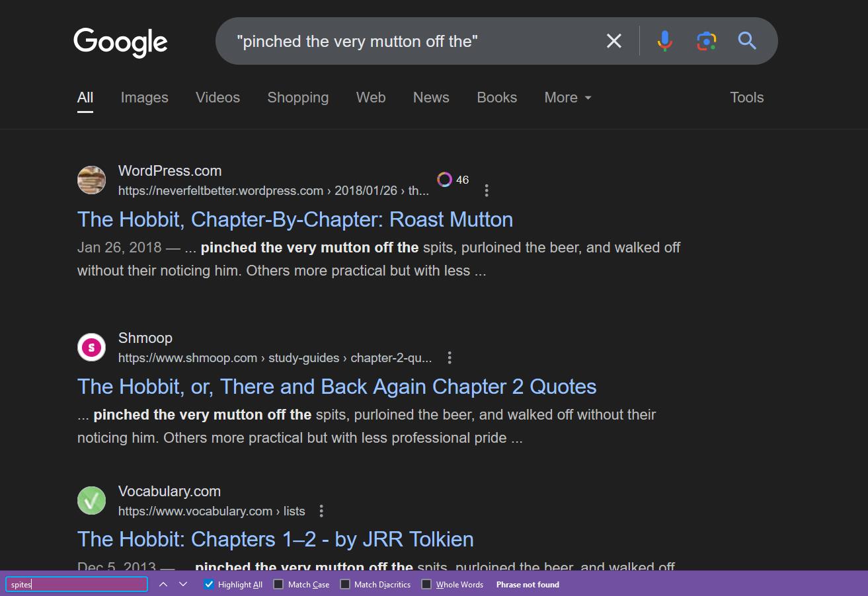Image resolution: width=868 pixels, height=596 pixels.
Task: Click the '46' score number
Action: tap(463, 180)
